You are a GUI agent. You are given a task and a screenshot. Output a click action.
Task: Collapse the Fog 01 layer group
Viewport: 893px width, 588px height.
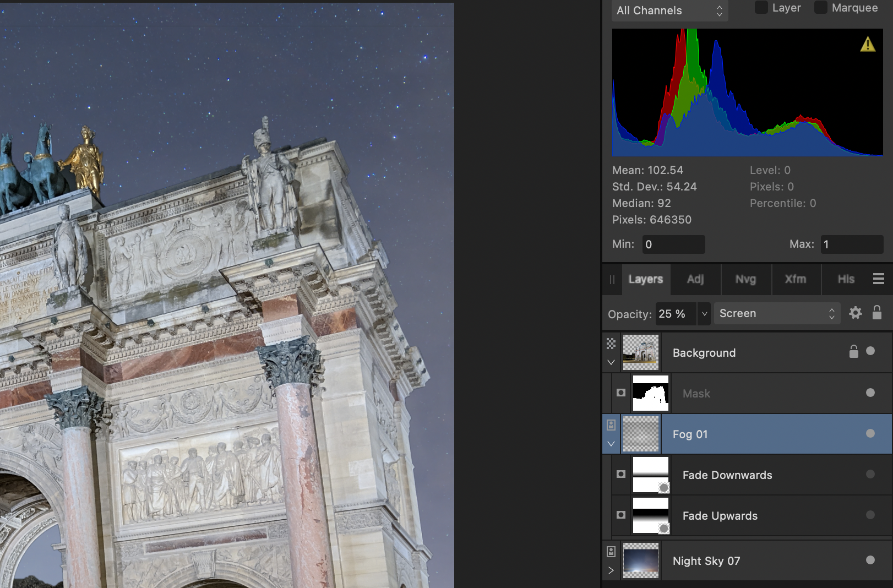[x=611, y=444]
